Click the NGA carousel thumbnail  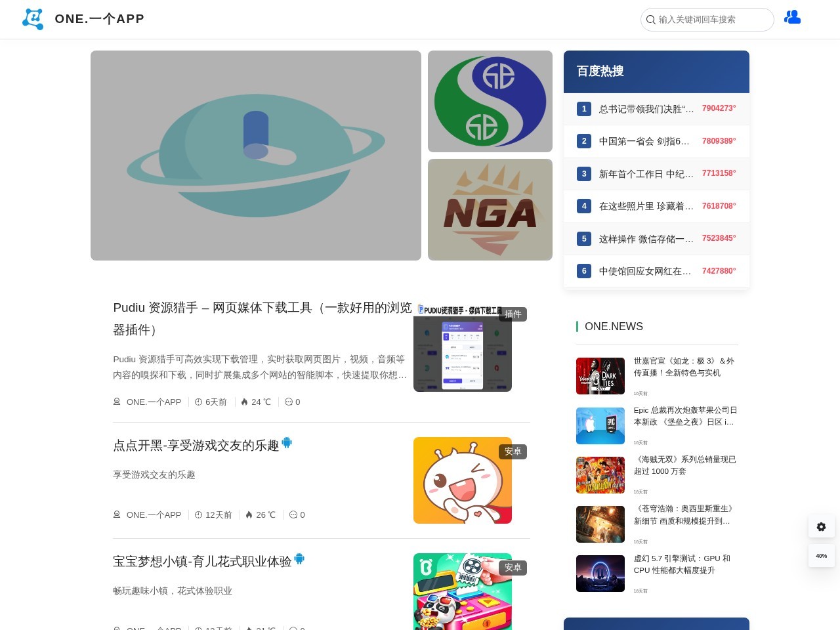pyautogui.click(x=490, y=209)
